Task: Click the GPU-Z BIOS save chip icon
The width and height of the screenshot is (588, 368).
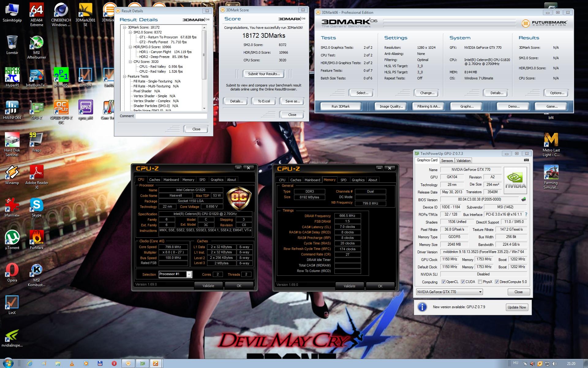Action: (x=524, y=199)
